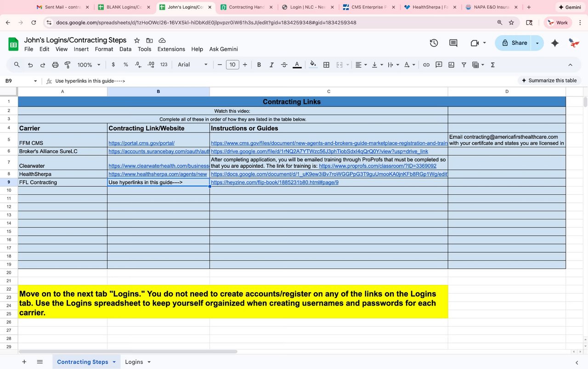Viewport: 588px width, 369px height.
Task: Open the name box dropdown arrow
Action: tap(35, 81)
